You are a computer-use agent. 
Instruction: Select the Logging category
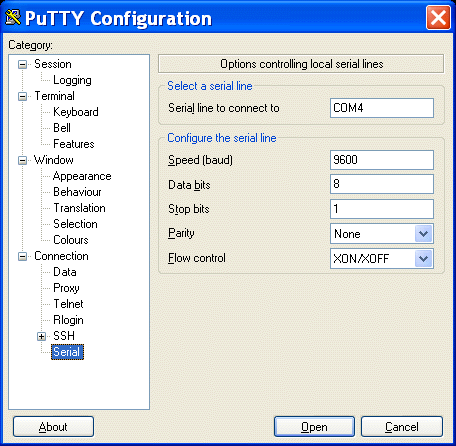[72, 80]
